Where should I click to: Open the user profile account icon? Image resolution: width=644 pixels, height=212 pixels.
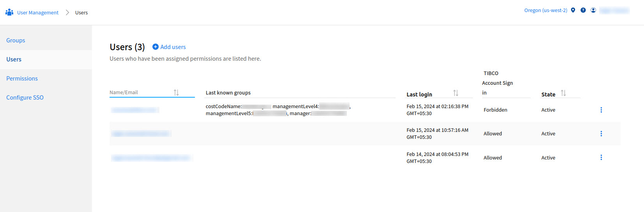point(593,10)
